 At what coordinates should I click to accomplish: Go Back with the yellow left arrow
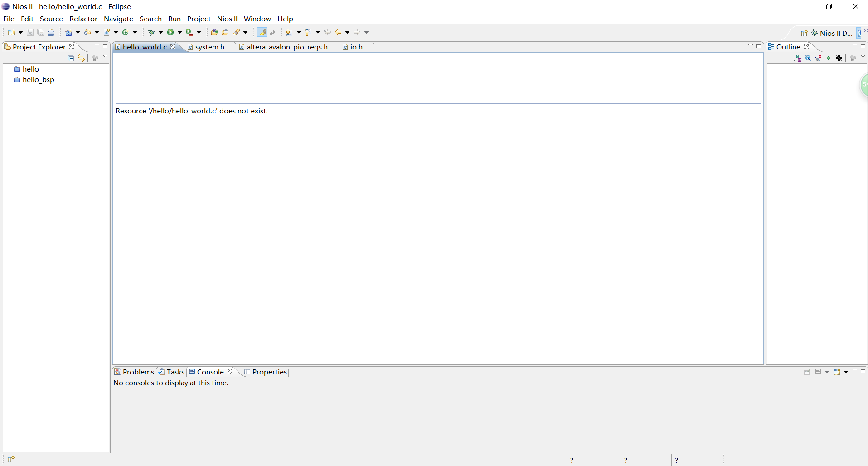[x=338, y=32]
